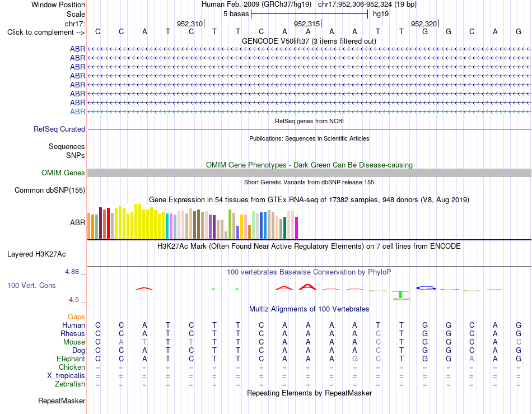Click the RefSeq Curated horizontal gene line

[309, 129]
